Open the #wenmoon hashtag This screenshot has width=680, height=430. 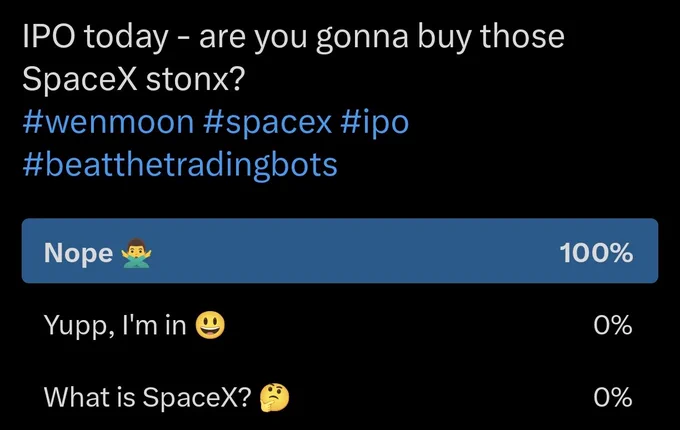point(108,122)
